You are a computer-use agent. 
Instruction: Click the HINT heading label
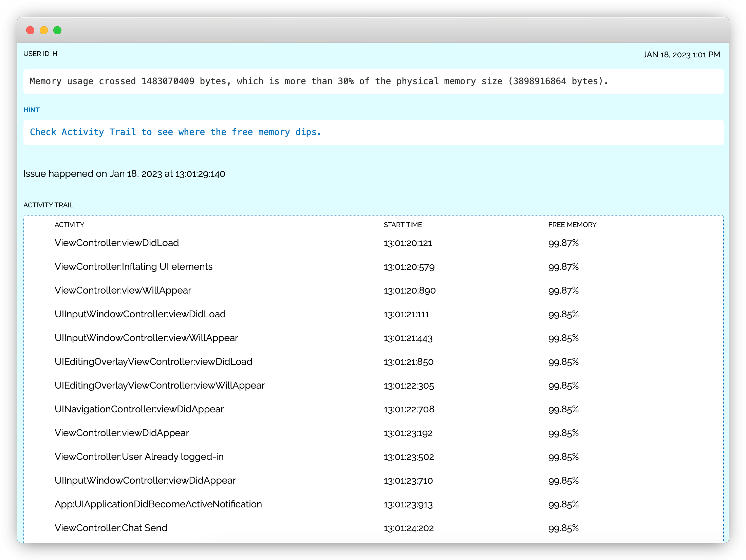pos(32,110)
